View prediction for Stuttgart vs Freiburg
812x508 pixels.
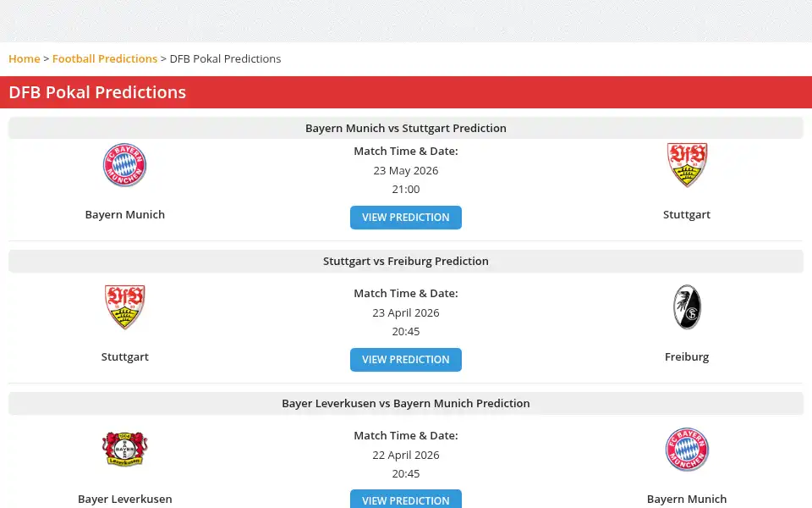pyautogui.click(x=405, y=359)
